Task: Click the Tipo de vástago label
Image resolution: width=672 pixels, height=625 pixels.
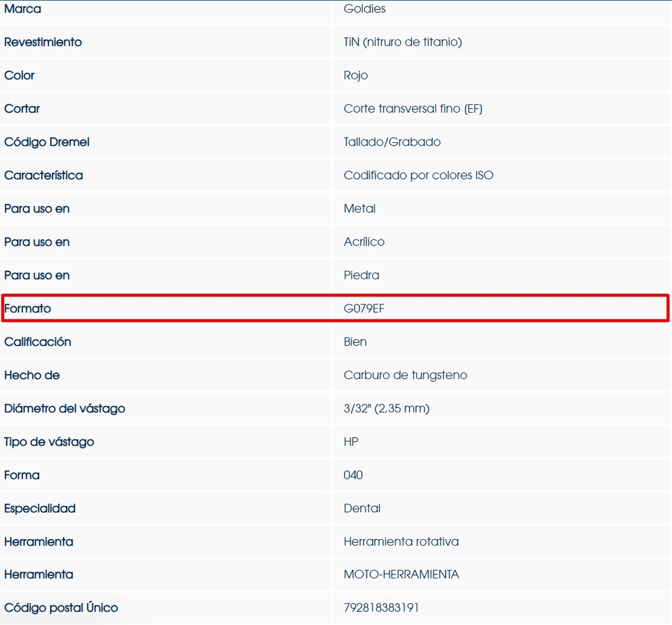Action: coord(49,442)
